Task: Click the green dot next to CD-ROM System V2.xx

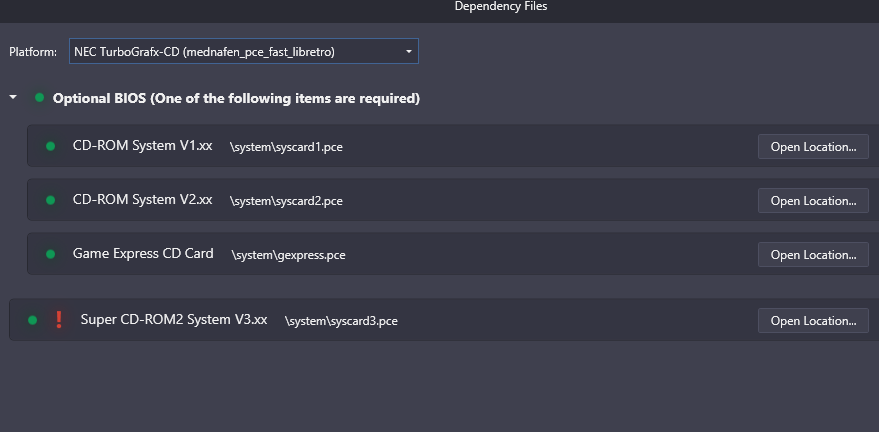Action: click(x=50, y=200)
